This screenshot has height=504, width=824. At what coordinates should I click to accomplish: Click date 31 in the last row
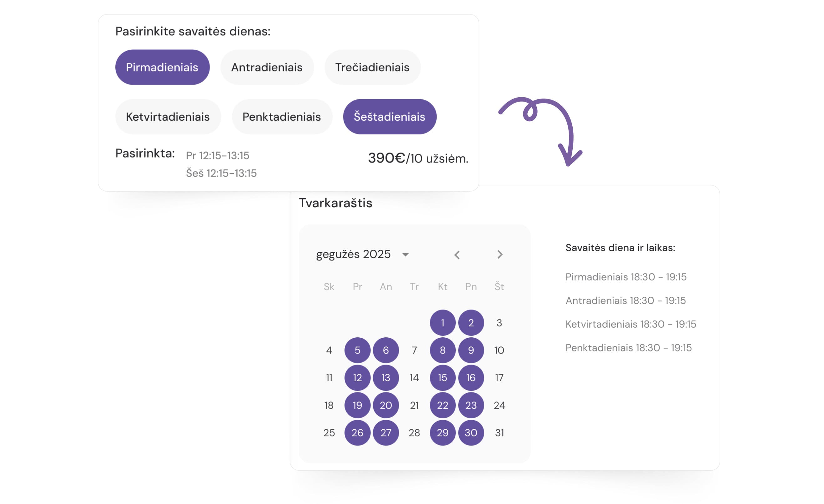pyautogui.click(x=499, y=433)
